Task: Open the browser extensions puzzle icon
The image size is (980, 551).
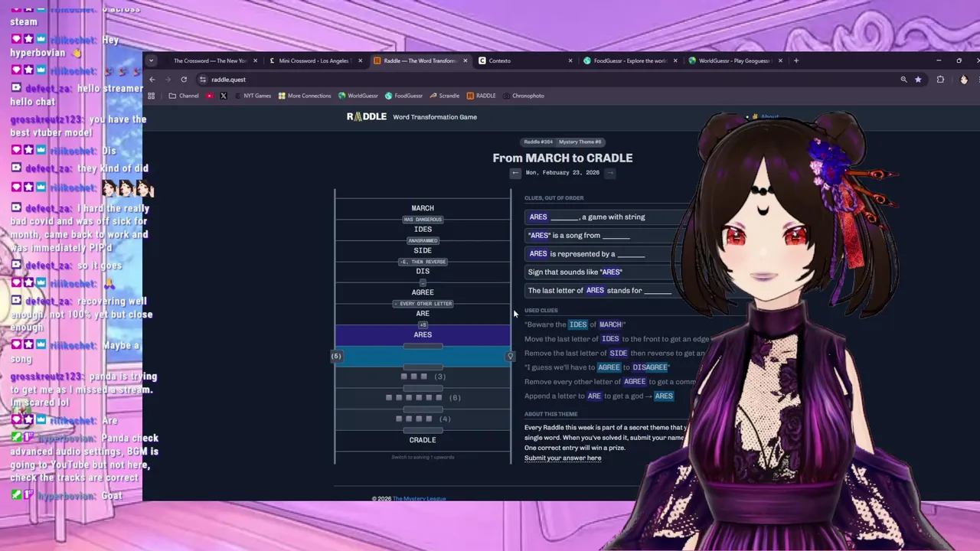Action: 940,80
